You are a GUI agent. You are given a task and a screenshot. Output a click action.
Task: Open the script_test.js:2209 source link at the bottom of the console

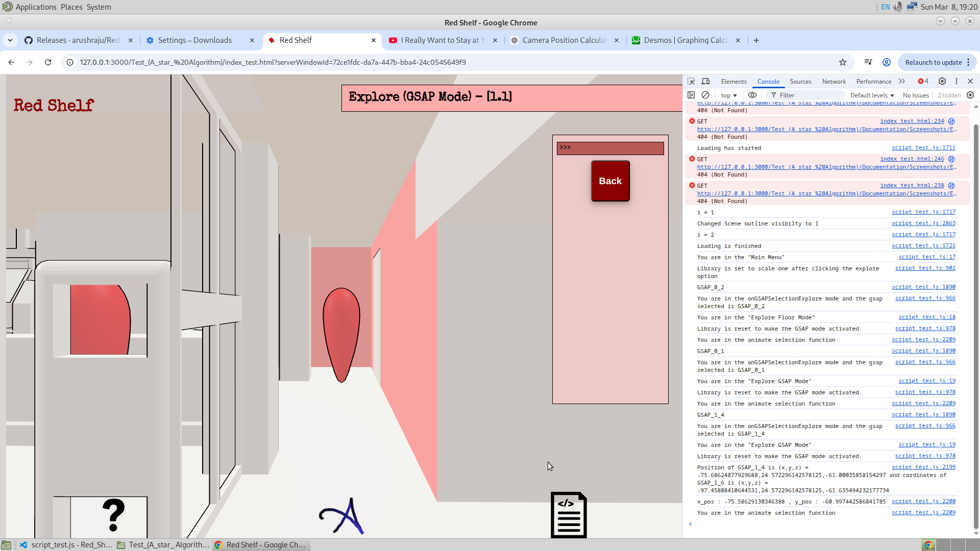(923, 513)
